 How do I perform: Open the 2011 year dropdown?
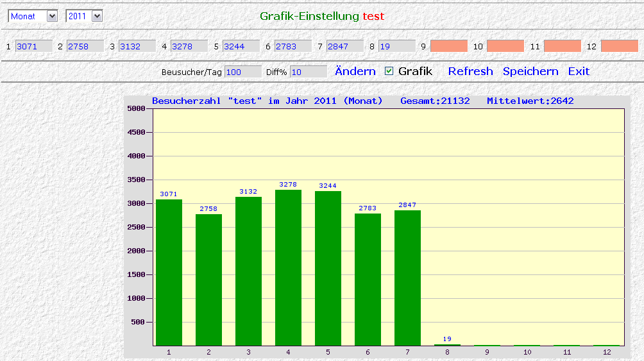coord(84,16)
